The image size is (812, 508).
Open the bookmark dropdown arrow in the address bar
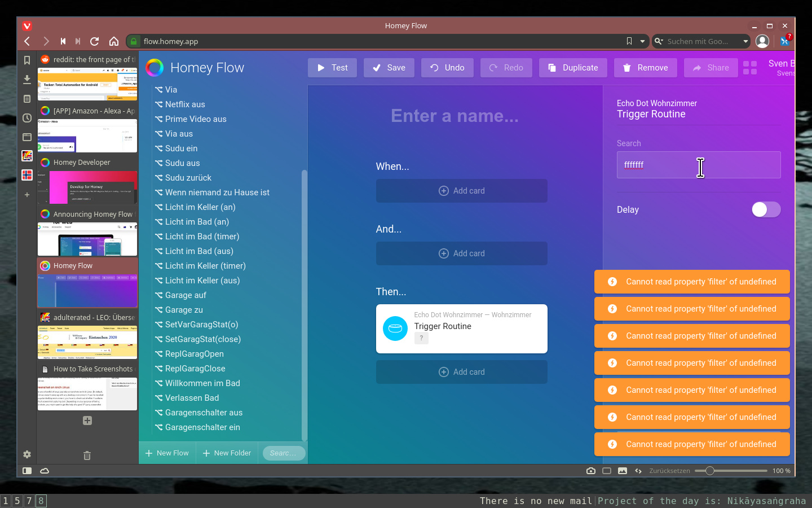coord(642,41)
